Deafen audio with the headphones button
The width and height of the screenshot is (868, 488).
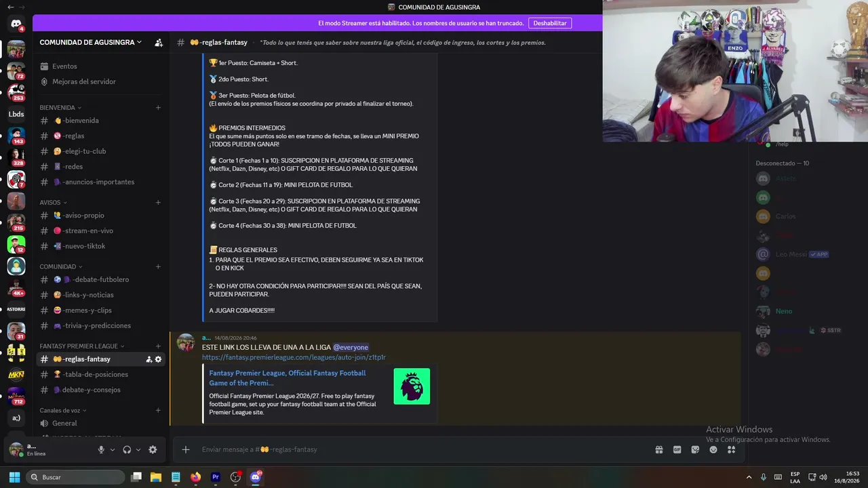pyautogui.click(x=127, y=449)
